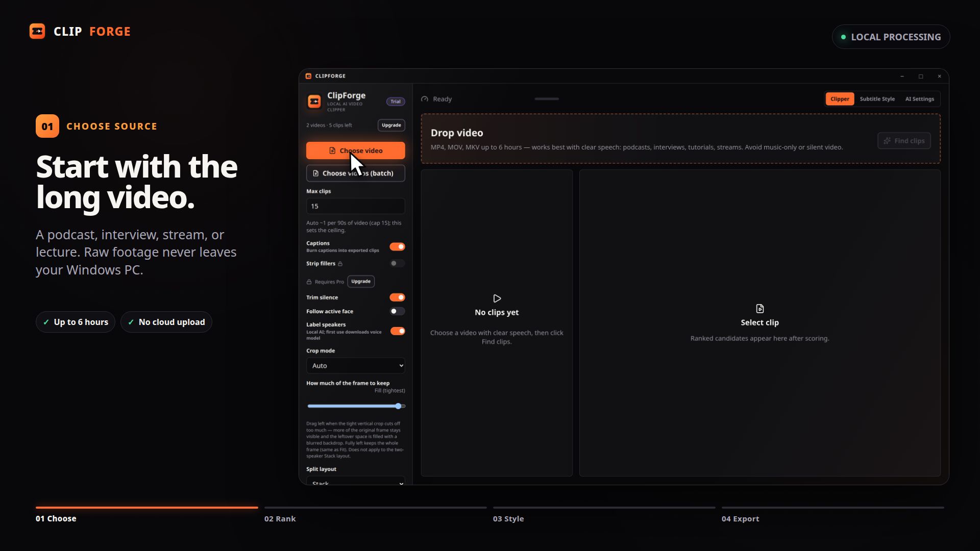This screenshot has height=551, width=980.
Task: Click the file icon on the batch videos button
Action: (x=316, y=173)
